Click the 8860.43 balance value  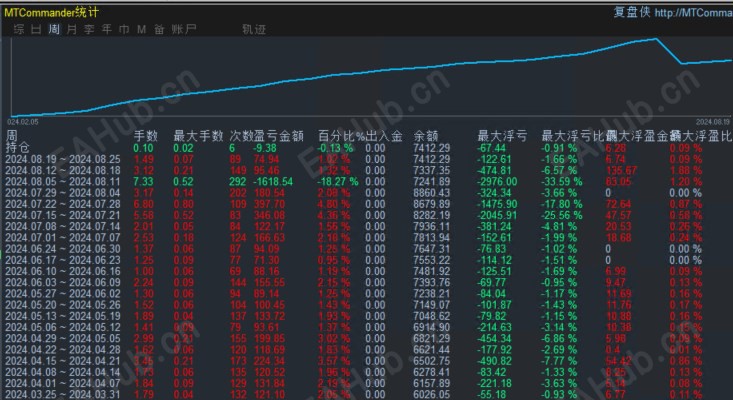click(432, 193)
